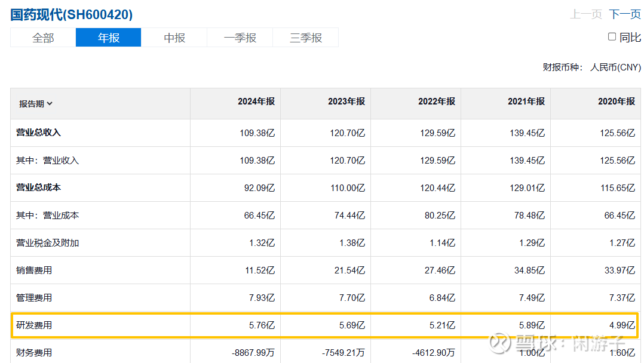Select the 年报 tab
Image resolution: width=644 pixels, height=363 pixels.
pos(109,38)
